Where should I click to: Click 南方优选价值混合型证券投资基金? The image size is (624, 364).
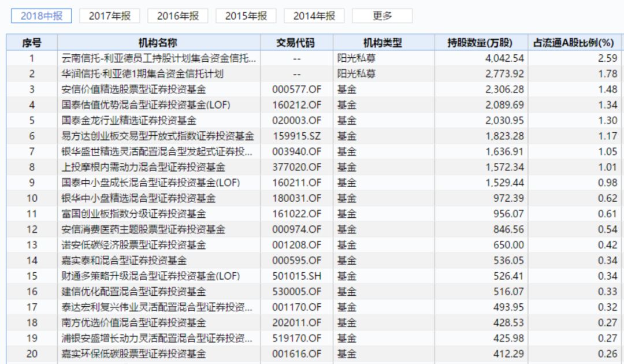click(133, 322)
